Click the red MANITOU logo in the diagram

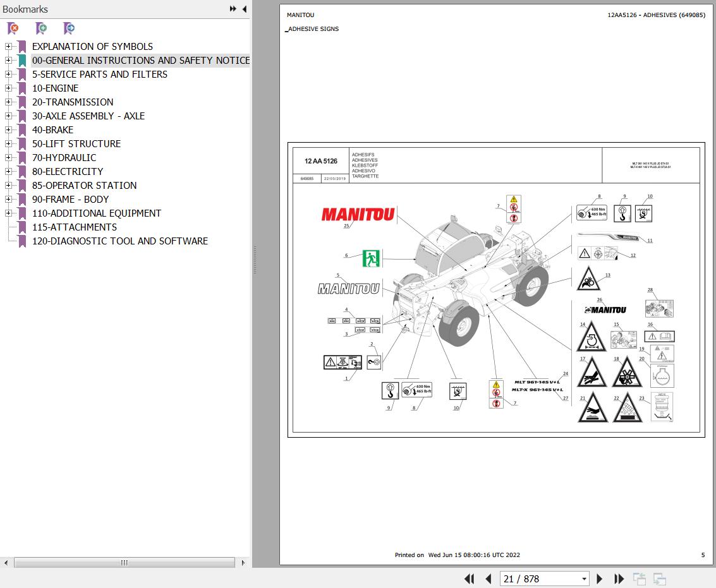[x=358, y=214]
